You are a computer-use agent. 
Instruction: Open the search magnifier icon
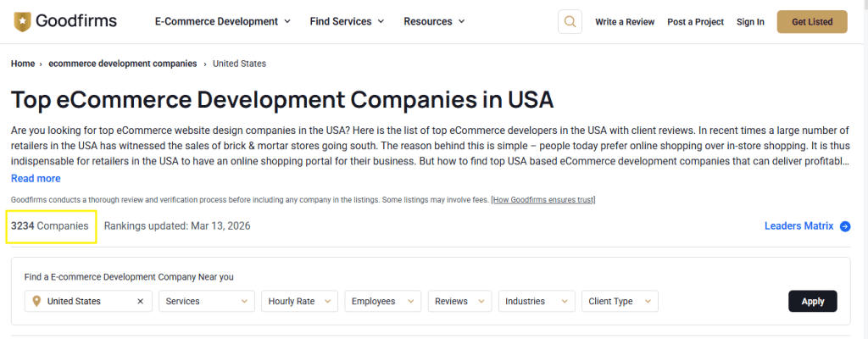coord(570,22)
